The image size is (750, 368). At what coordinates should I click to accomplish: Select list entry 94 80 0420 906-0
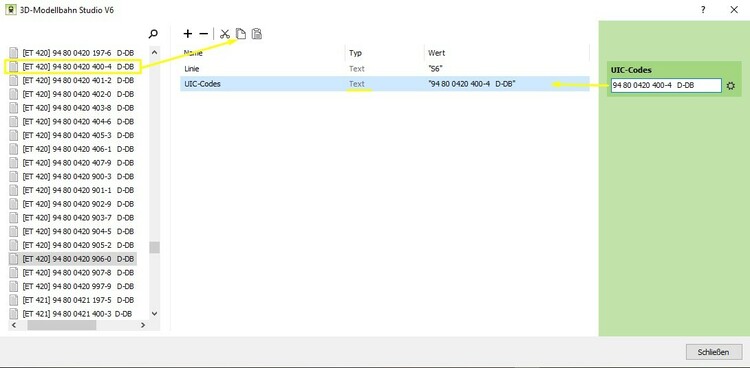(72, 259)
